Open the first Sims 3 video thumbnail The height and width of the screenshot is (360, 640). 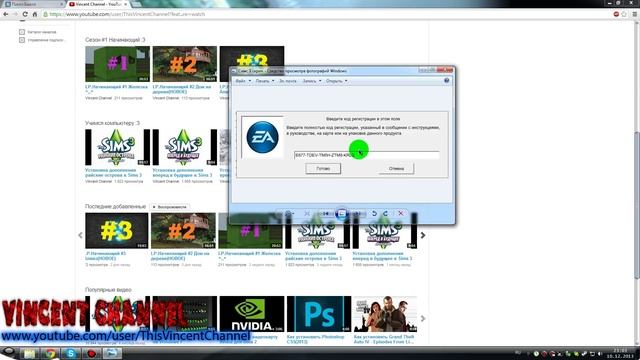(x=118, y=147)
